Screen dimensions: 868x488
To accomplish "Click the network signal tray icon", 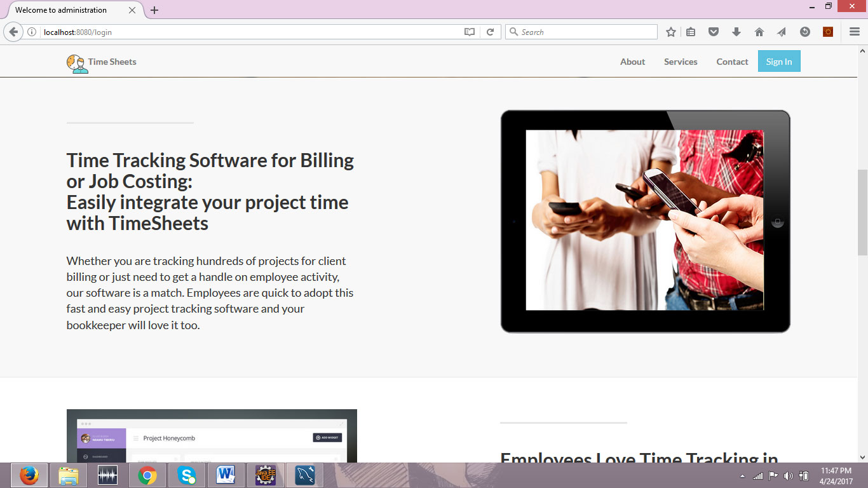I will [758, 476].
